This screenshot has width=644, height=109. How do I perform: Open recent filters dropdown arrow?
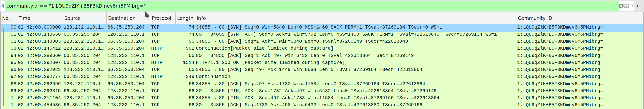(x=632, y=6)
